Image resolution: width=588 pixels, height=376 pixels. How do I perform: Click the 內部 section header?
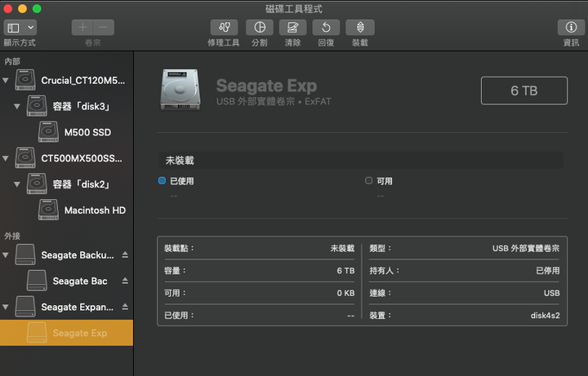tap(12, 61)
